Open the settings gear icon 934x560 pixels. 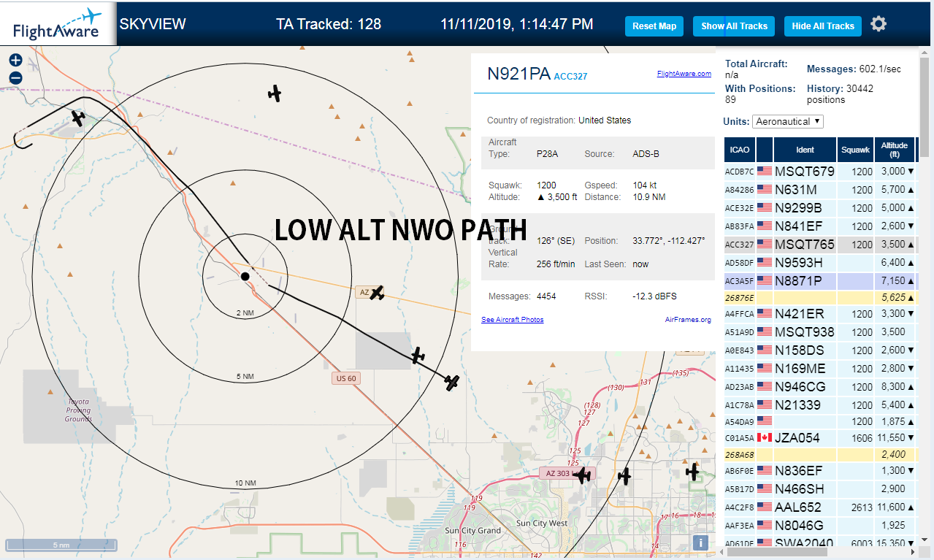879,24
